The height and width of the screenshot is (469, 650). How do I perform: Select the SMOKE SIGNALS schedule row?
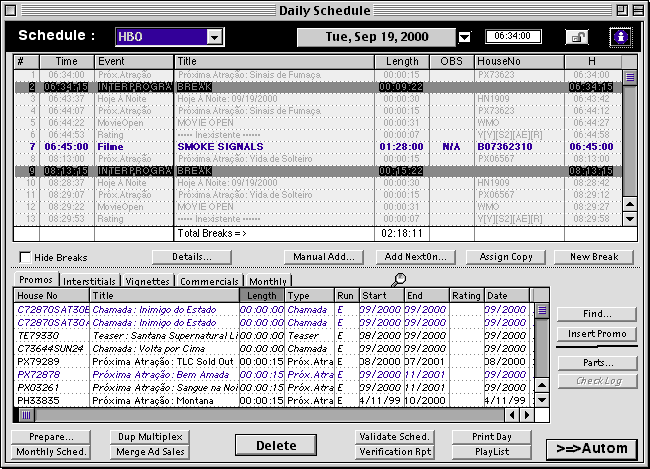[318, 147]
